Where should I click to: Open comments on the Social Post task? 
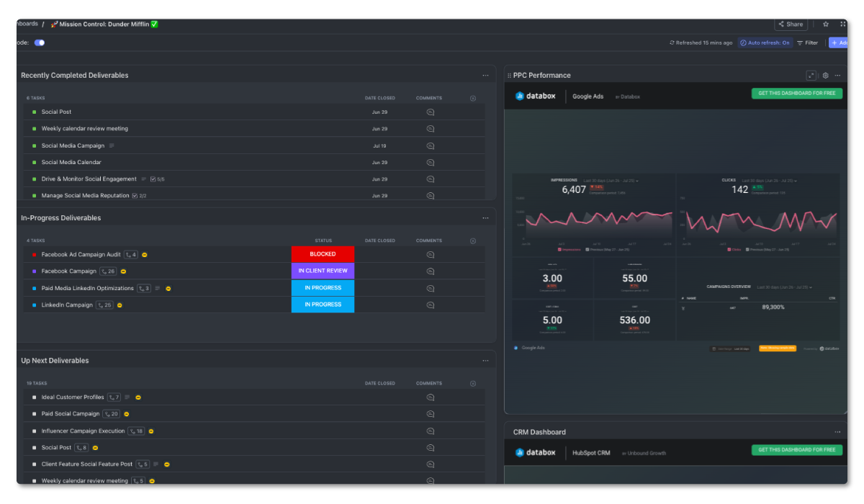tap(430, 112)
